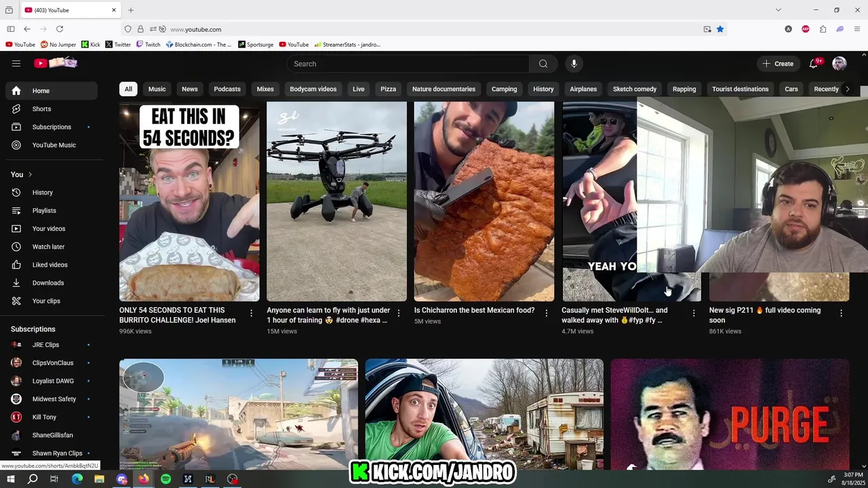Screen dimensions: 868x488
Task: Toggle the bookmark star in address bar
Action: [x=720, y=29]
